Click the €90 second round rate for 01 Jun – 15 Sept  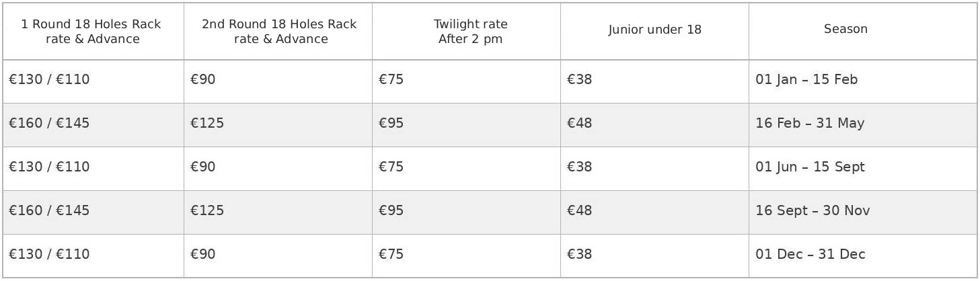point(203,167)
